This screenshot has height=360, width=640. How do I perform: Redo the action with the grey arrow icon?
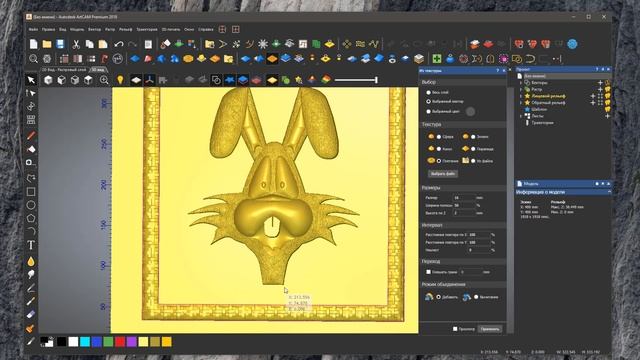(132, 44)
